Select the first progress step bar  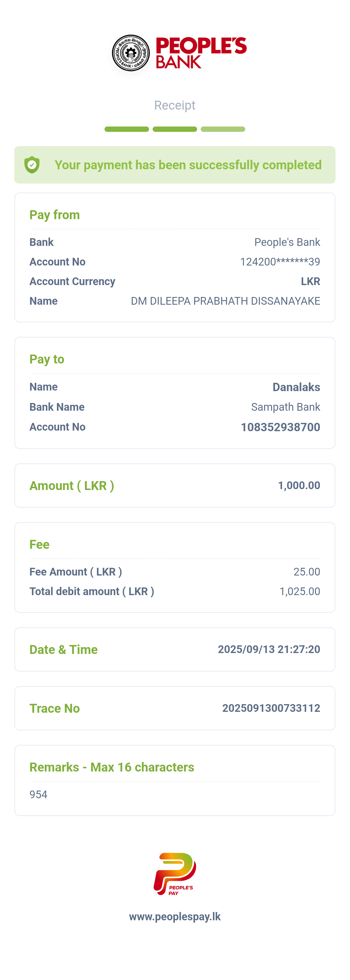[127, 129]
